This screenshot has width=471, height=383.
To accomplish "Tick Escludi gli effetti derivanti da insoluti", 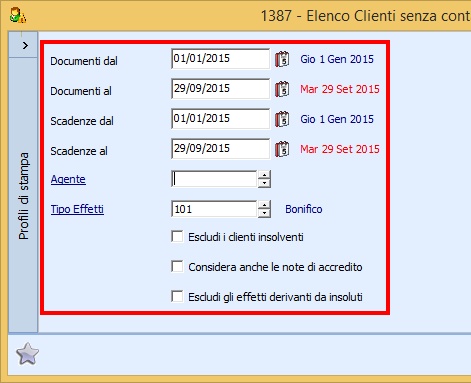I will click(177, 296).
